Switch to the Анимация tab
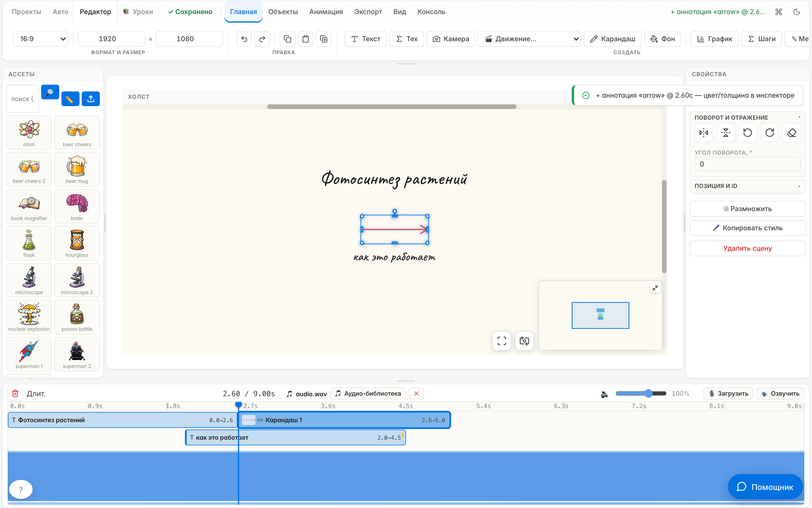 (326, 12)
